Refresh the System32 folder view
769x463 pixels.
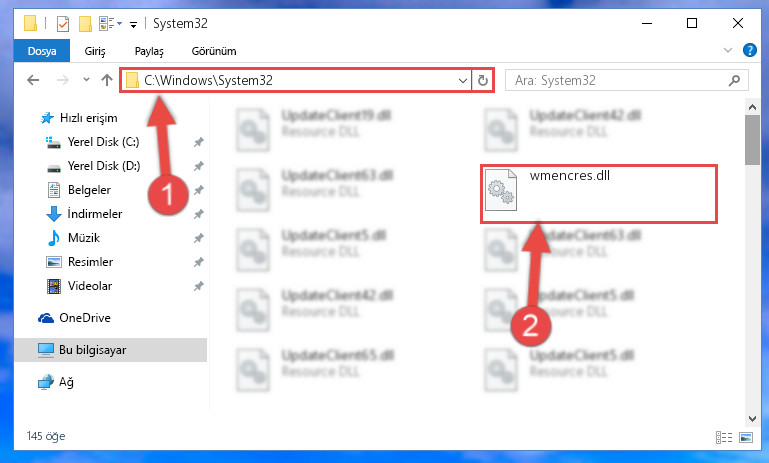(x=483, y=80)
